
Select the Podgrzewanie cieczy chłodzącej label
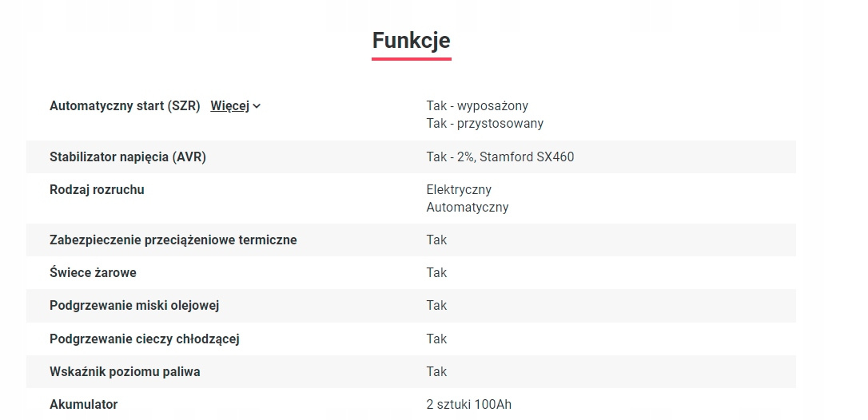145,339
